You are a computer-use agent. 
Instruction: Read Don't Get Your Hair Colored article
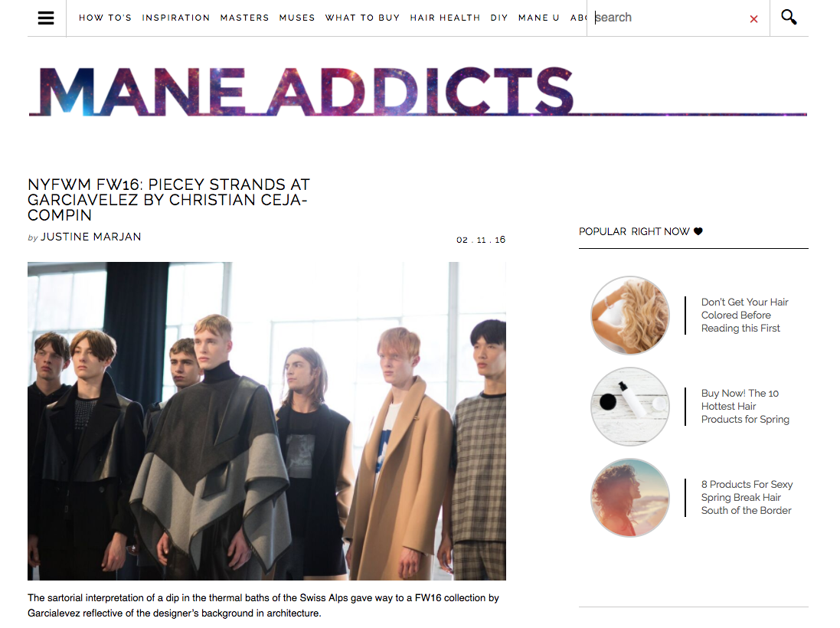click(744, 315)
